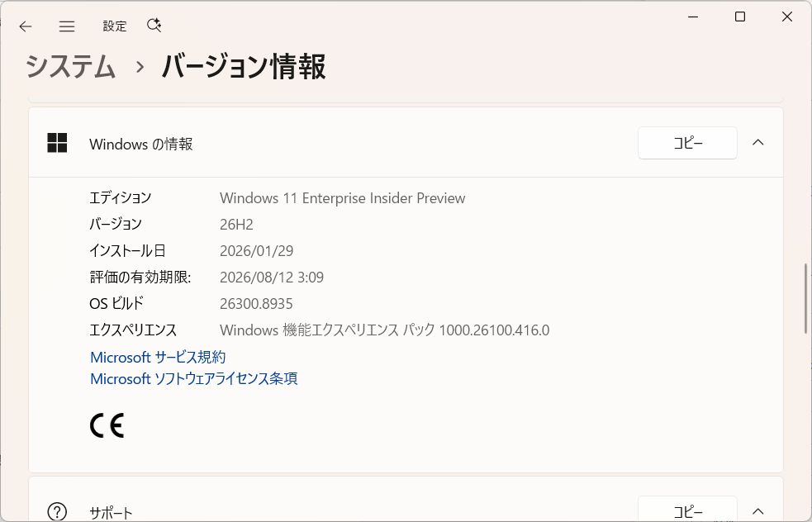
Task: Click the support question mark icon
Action: point(57,512)
